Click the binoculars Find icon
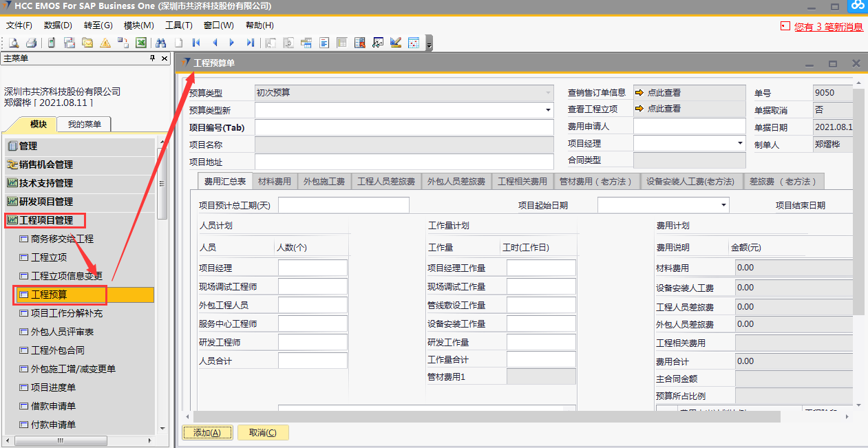 tap(160, 43)
